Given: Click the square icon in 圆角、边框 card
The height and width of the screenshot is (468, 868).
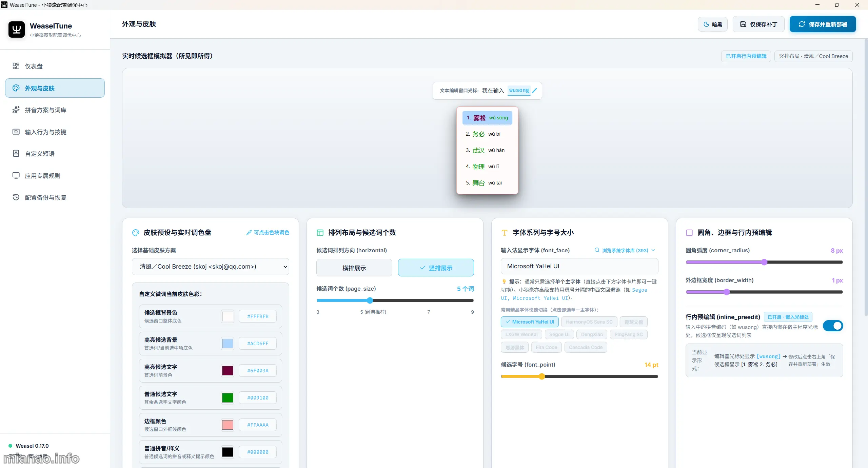Looking at the screenshot, I should click(689, 233).
